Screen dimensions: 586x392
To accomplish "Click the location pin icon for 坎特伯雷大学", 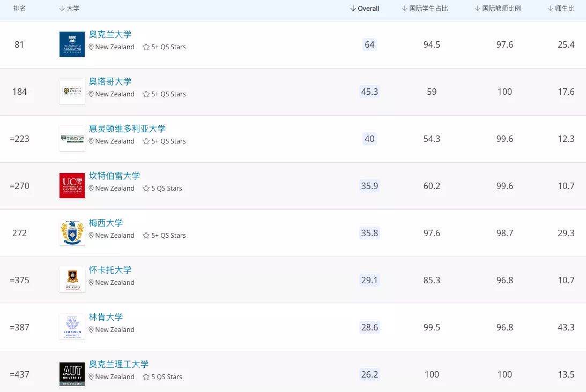I will pos(91,188).
